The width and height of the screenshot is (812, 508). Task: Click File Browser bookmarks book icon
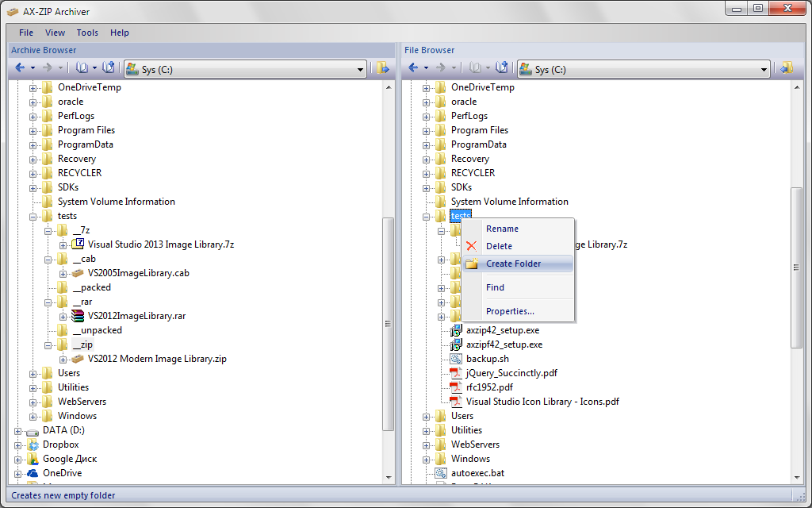[x=476, y=68]
